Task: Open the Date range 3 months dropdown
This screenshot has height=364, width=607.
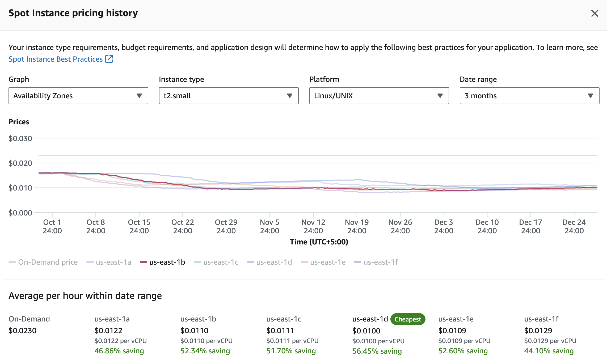Action: click(529, 96)
